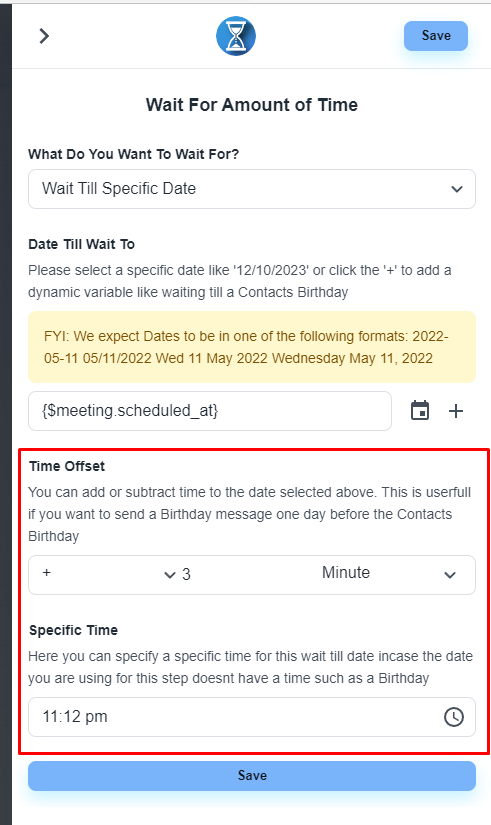The height and width of the screenshot is (825, 491).
Task: Open time picker via clock icon
Action: pos(454,717)
